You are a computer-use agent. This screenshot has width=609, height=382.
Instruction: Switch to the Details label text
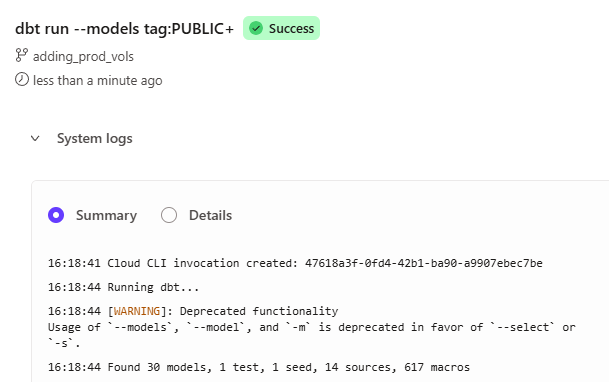[x=211, y=215]
